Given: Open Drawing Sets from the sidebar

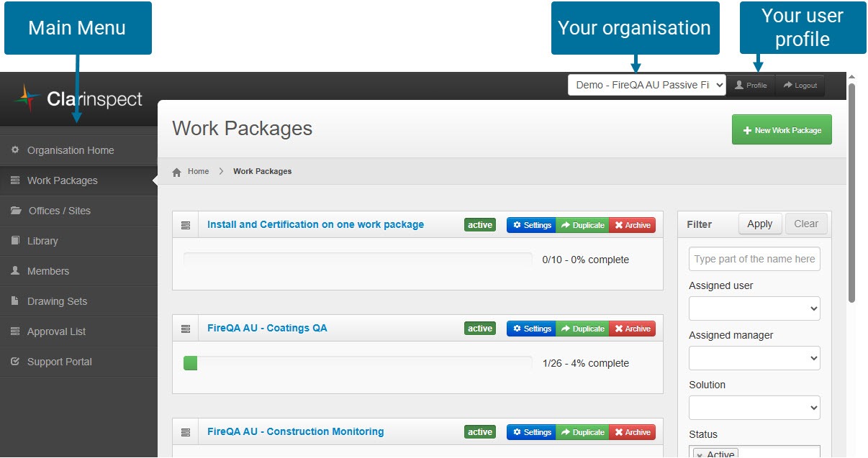Looking at the screenshot, I should pos(57,301).
